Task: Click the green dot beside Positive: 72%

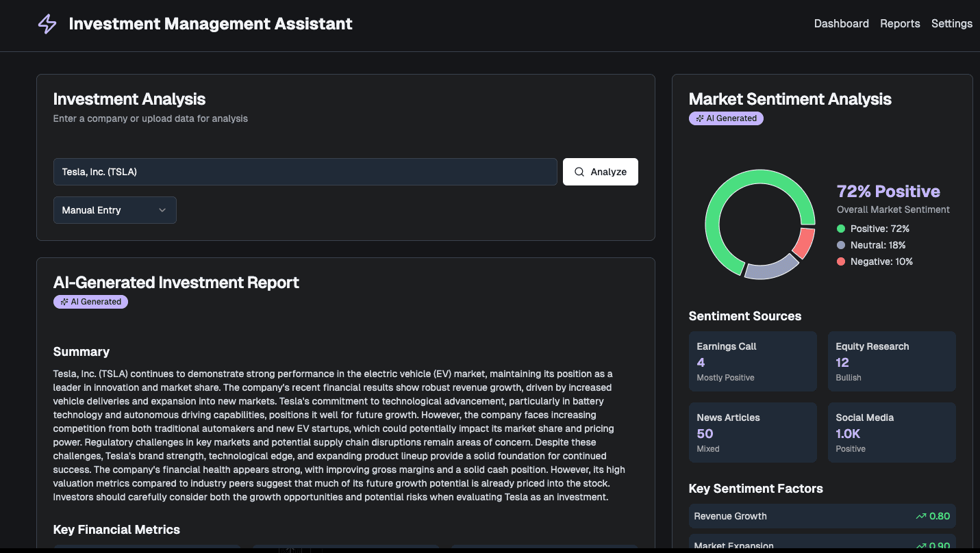Action: [x=840, y=229]
